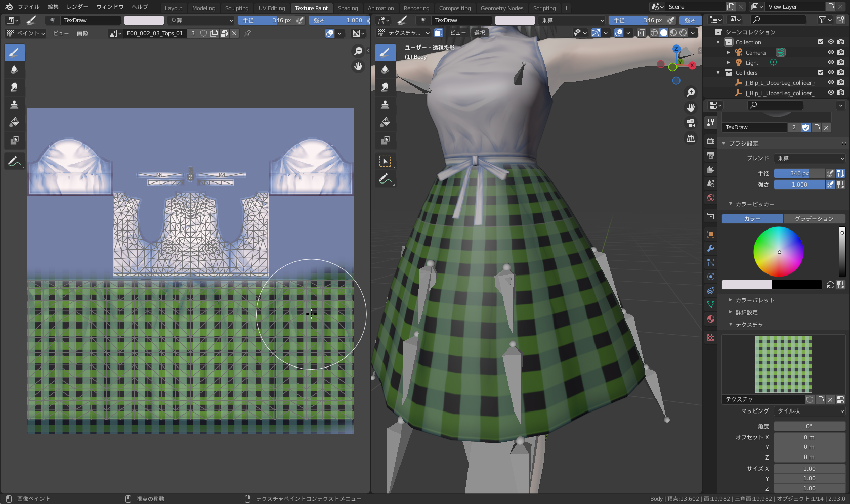Switch to the UV Editing workspace tab
This screenshot has width=850, height=504.
(x=272, y=8)
